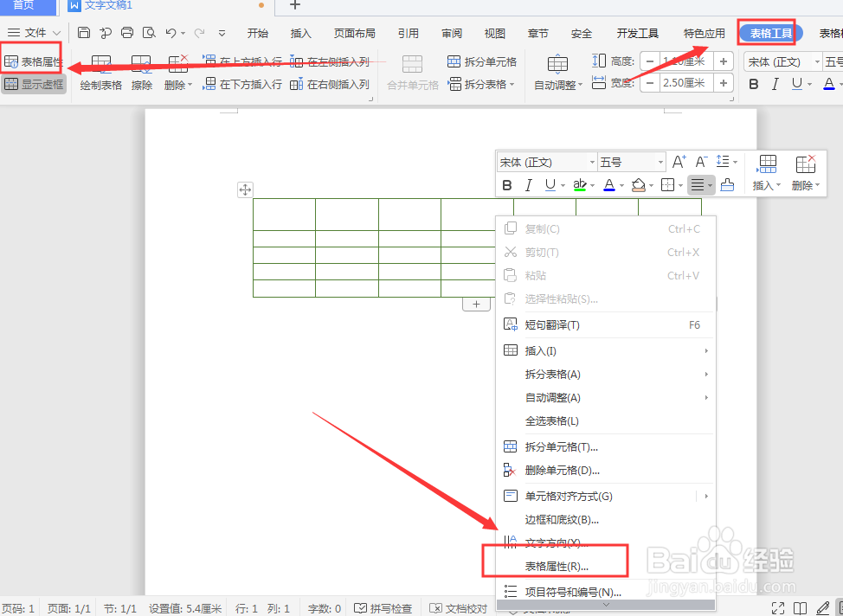Open 表格属性 via the sidebar icon
843x616 pixels.
(x=33, y=61)
